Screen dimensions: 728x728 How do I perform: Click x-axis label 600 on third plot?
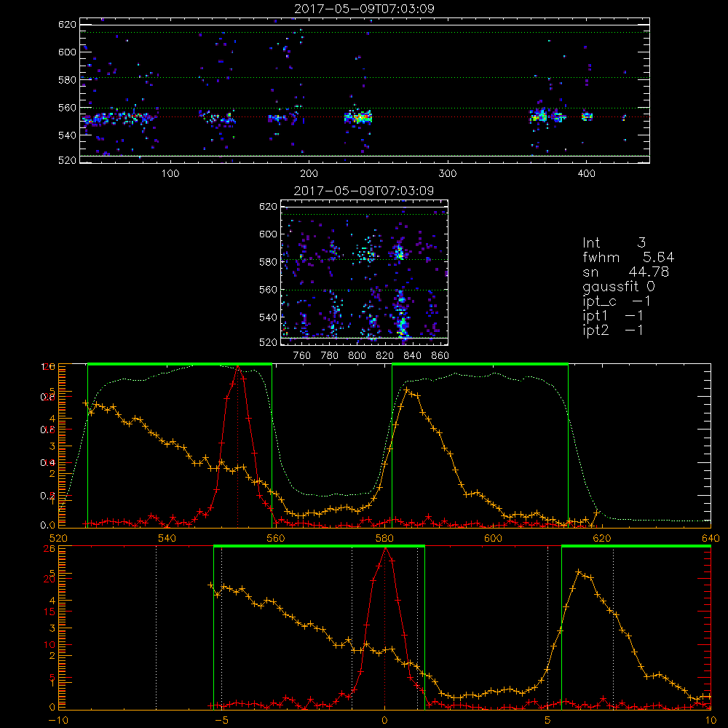click(493, 539)
